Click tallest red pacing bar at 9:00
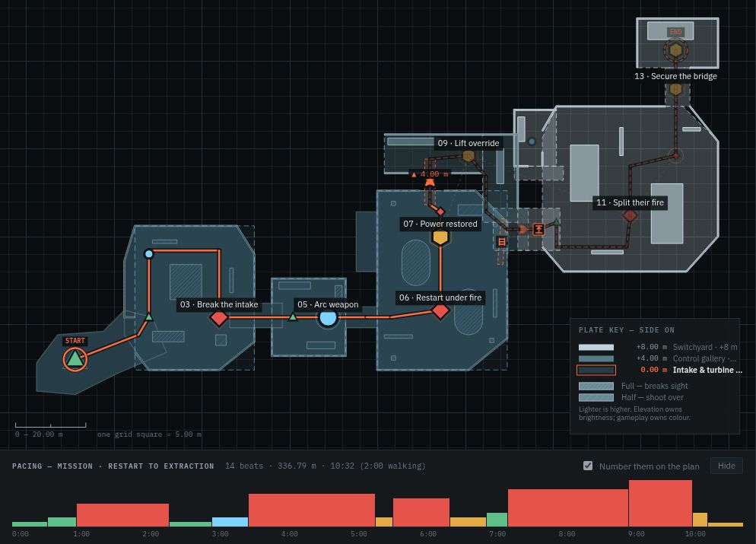This screenshot has height=544, width=756. pos(660,503)
